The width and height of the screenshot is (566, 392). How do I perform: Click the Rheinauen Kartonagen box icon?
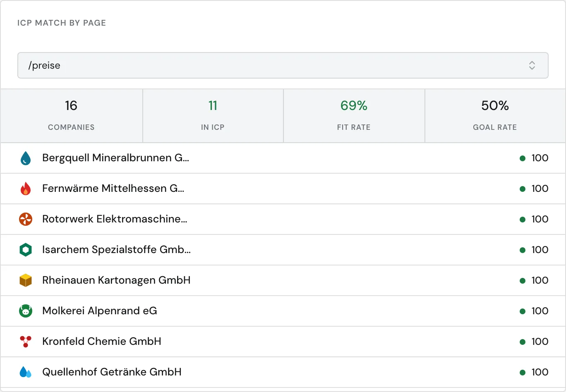[26, 280]
